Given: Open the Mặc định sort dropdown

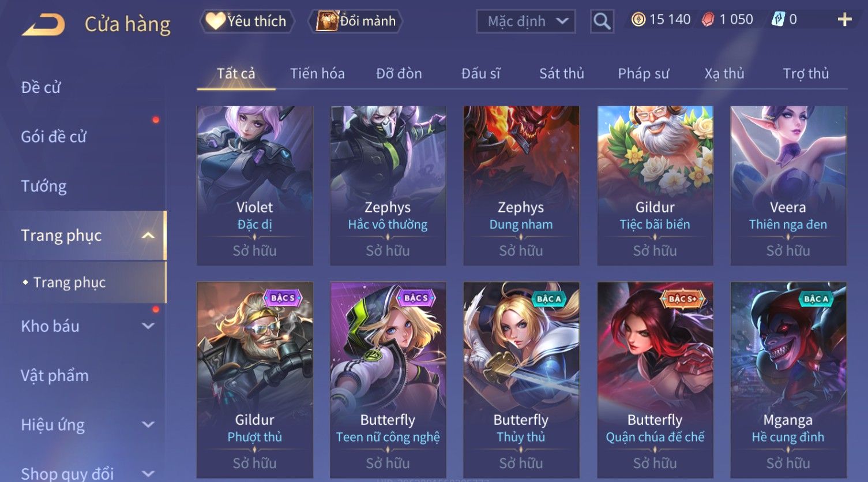Looking at the screenshot, I should [526, 21].
